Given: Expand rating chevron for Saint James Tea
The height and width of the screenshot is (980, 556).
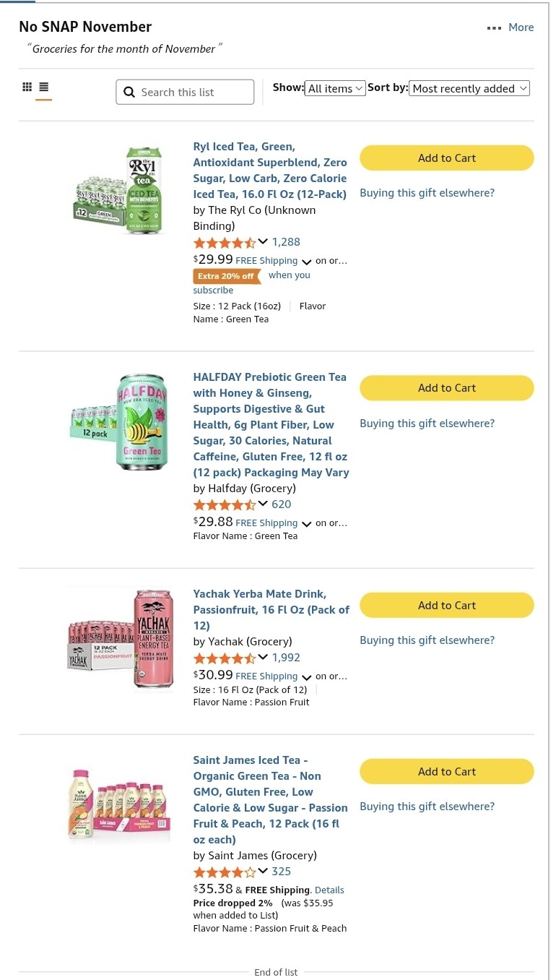Looking at the screenshot, I should click(263, 871).
